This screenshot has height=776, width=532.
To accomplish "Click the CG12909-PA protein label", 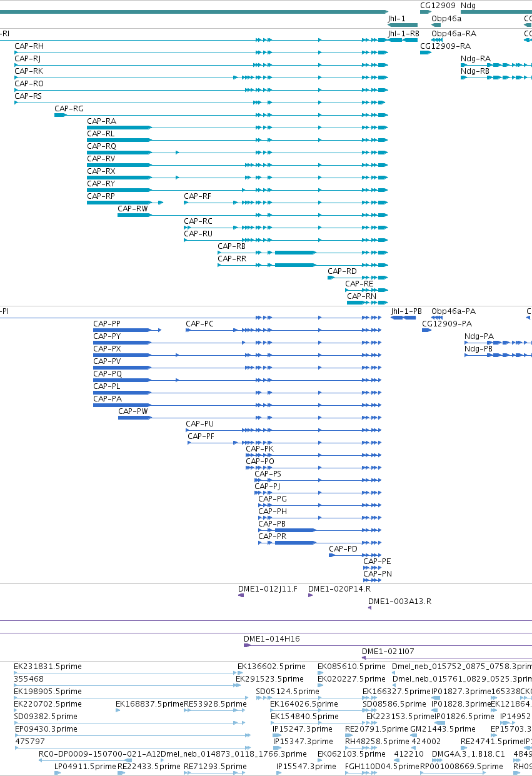I will pos(447,324).
